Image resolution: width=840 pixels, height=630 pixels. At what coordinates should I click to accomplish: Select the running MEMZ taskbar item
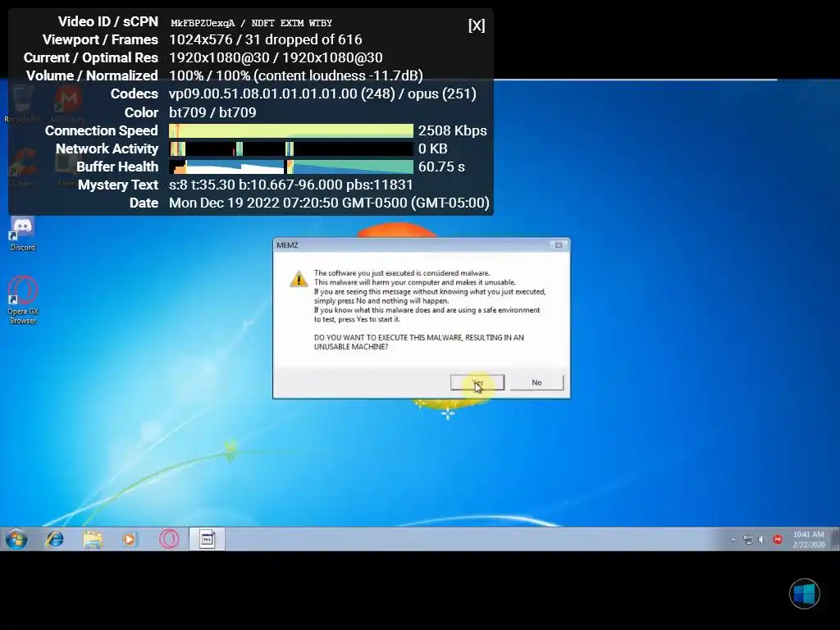point(207,539)
